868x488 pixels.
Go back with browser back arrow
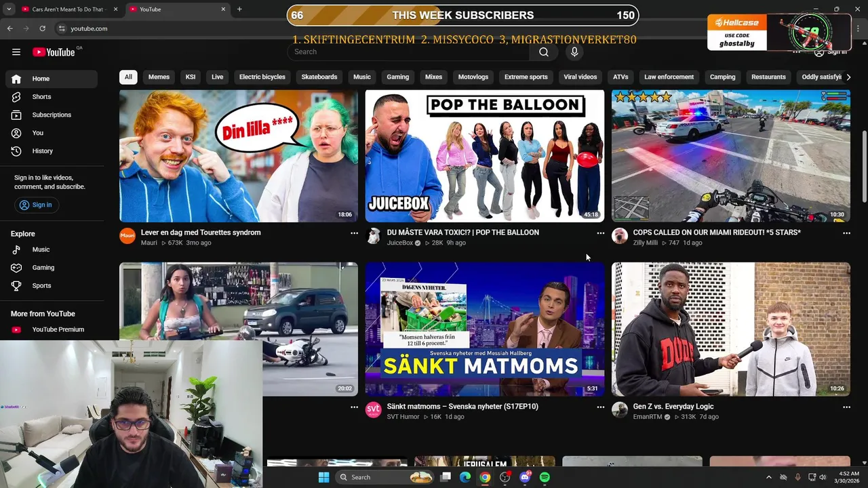9,28
